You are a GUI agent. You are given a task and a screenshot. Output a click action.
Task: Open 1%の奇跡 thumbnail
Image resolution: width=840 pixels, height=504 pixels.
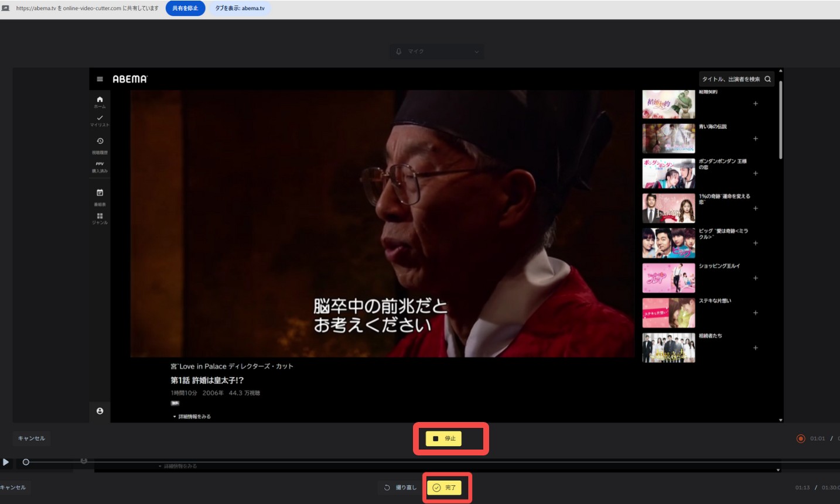click(x=668, y=208)
